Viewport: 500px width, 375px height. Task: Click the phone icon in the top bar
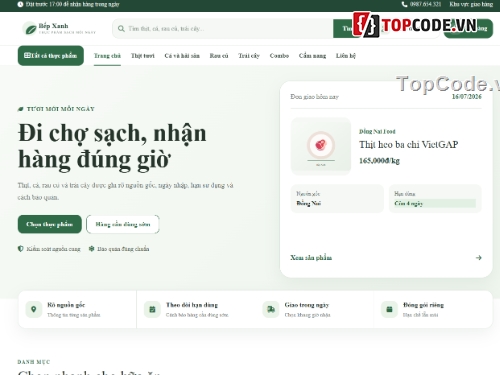pyautogui.click(x=405, y=4)
